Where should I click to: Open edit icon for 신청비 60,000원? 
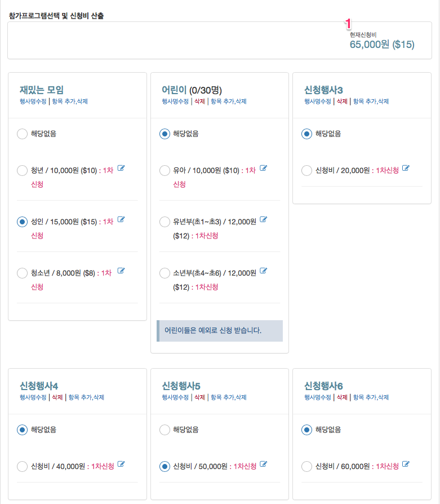pyautogui.click(x=406, y=464)
